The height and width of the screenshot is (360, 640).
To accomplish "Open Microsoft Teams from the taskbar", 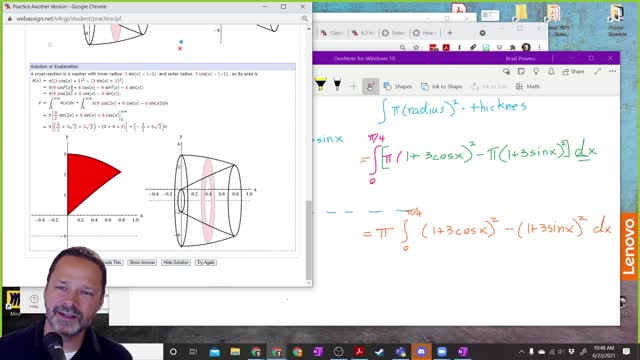I will (x=400, y=351).
